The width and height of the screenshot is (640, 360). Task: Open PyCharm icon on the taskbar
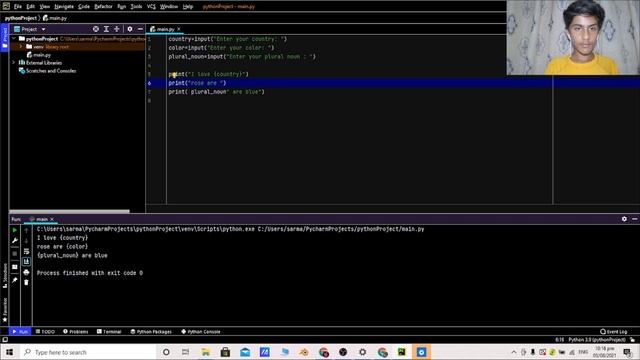[x=402, y=352]
